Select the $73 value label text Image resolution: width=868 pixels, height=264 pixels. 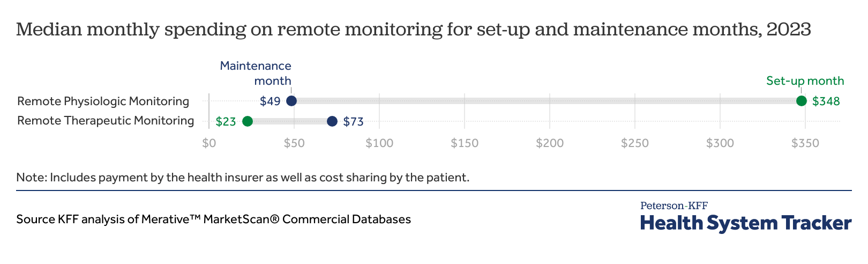[x=354, y=122]
